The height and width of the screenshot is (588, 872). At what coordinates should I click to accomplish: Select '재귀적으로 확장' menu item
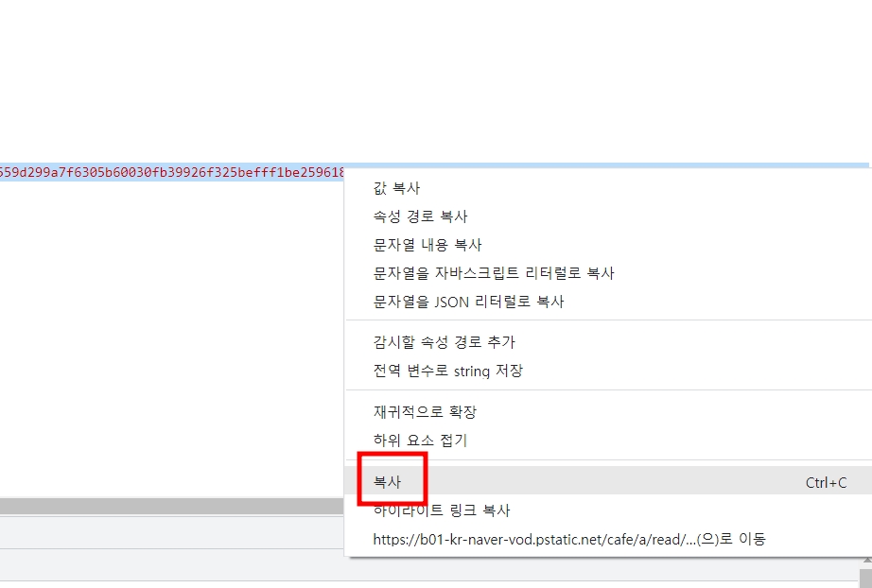[608, 412]
